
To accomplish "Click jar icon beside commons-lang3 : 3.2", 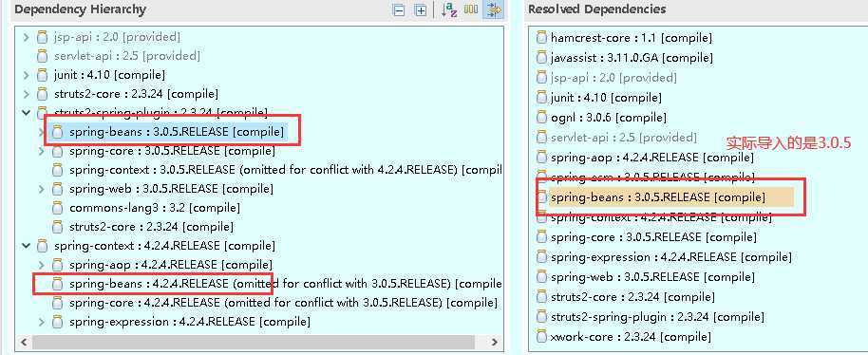I will 57,208.
